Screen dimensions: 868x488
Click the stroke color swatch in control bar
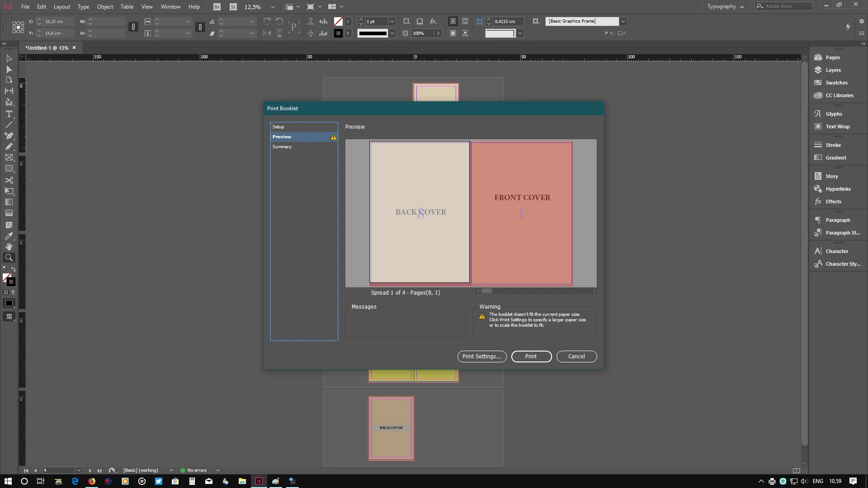[x=338, y=33]
